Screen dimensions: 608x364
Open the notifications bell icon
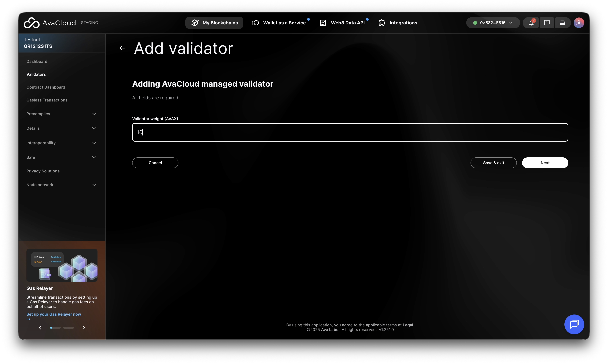[x=531, y=23]
